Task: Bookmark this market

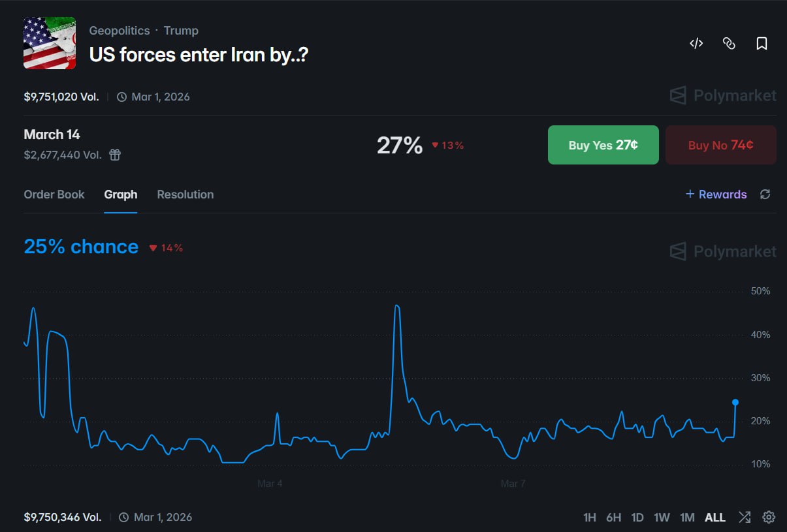Action: pos(762,43)
